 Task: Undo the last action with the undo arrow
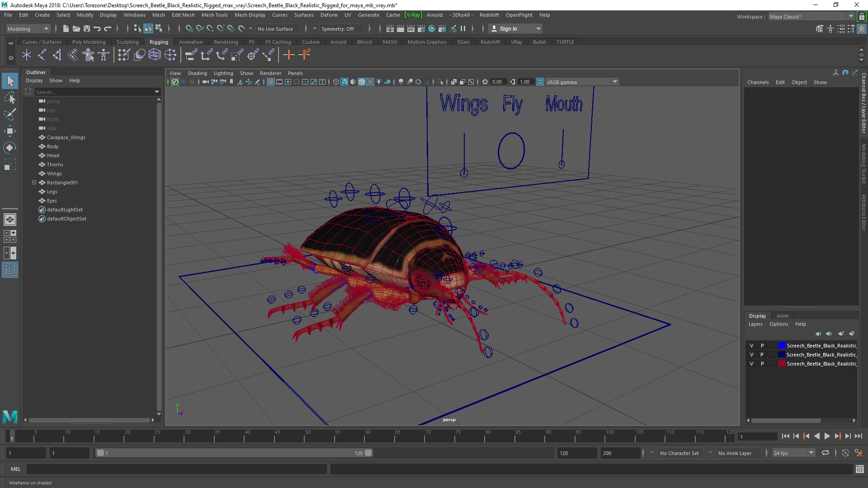(97, 28)
